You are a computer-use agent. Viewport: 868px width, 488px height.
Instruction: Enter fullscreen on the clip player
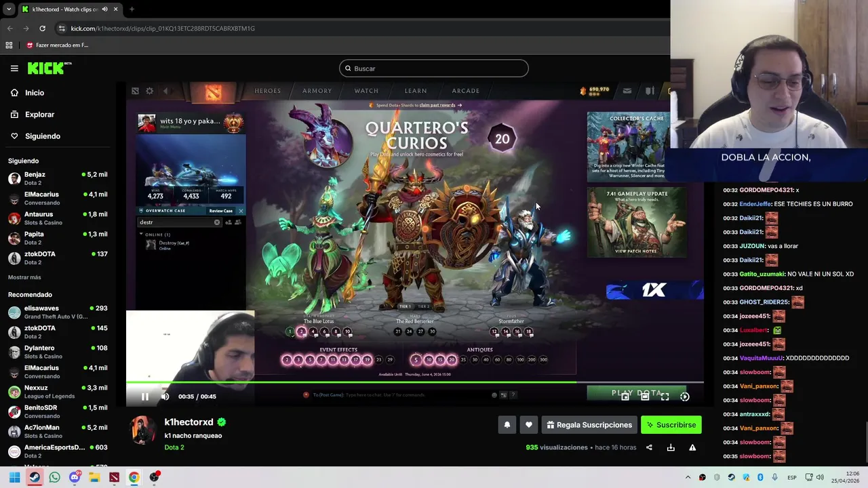[665, 396]
